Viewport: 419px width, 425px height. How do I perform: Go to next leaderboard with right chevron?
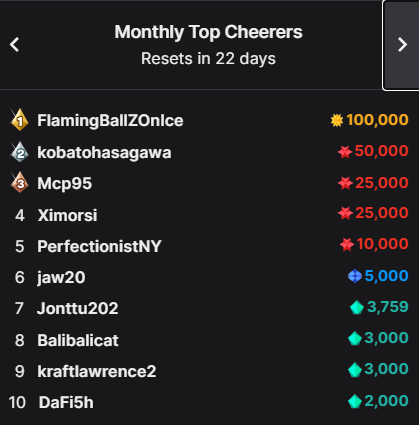pos(401,45)
